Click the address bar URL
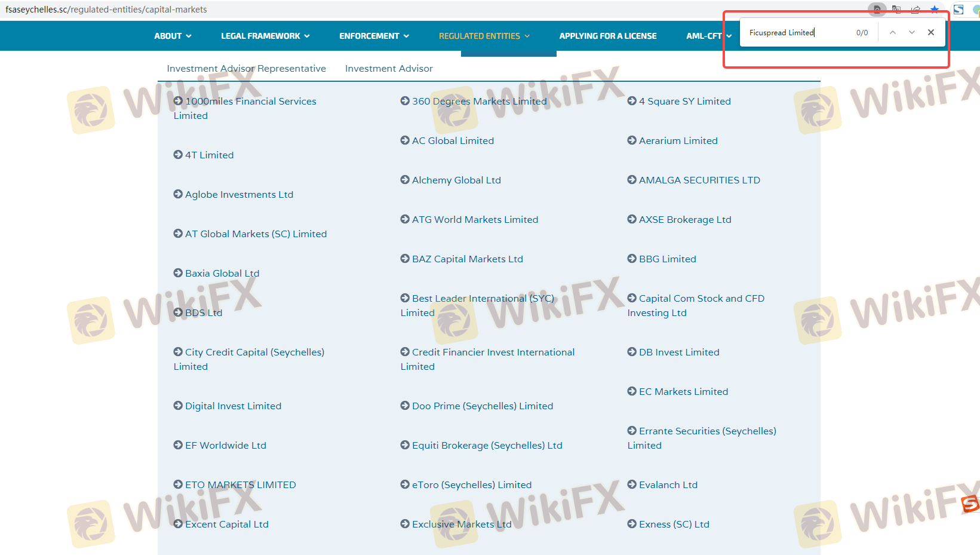Viewport: 980px width, 555px height. point(106,10)
